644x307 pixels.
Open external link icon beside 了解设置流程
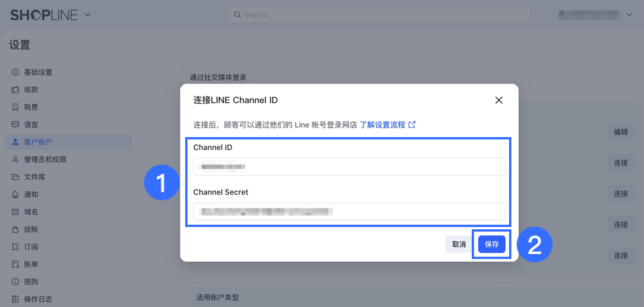click(412, 125)
